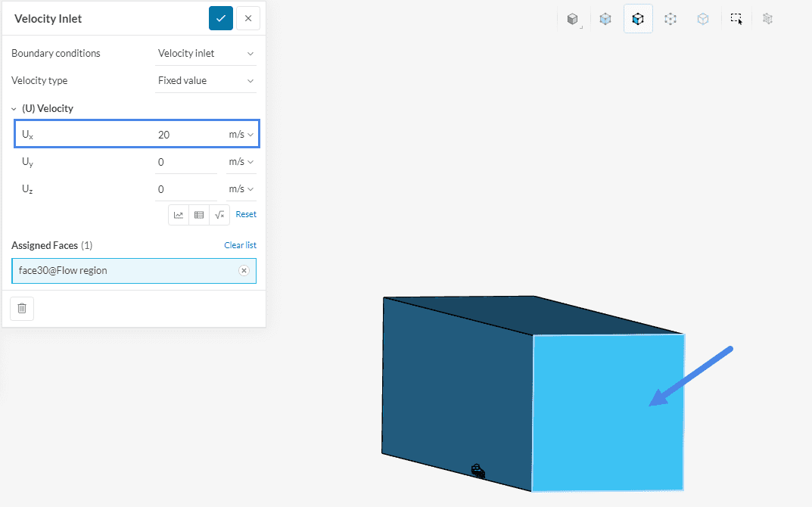The width and height of the screenshot is (812, 507).
Task: Click the Reset link
Action: (x=246, y=215)
